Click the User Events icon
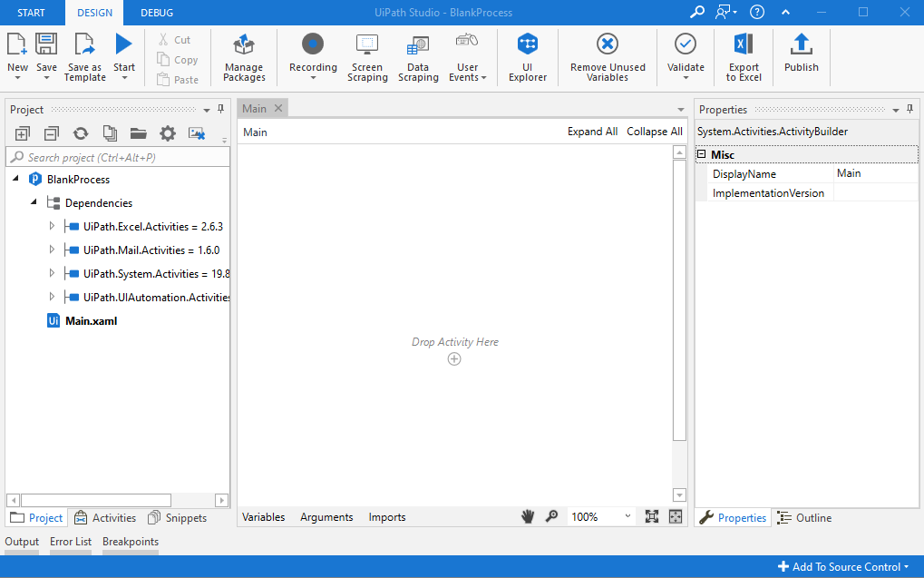 (467, 42)
